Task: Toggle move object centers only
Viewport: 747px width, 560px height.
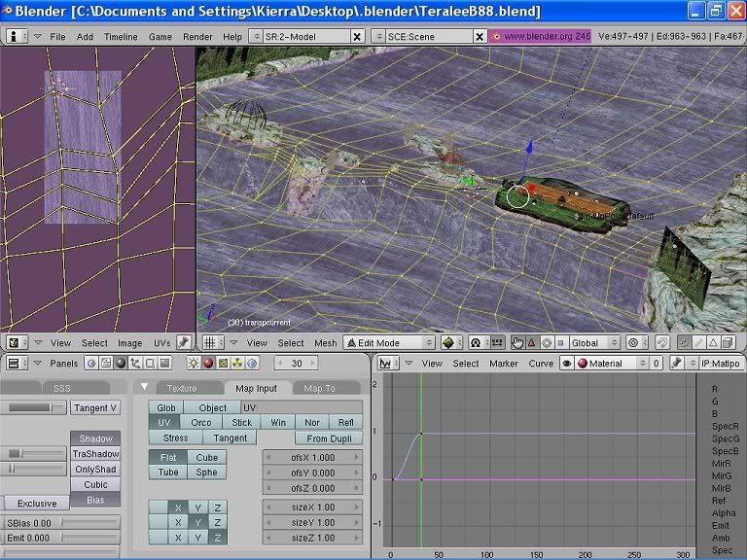Action: 497,342
